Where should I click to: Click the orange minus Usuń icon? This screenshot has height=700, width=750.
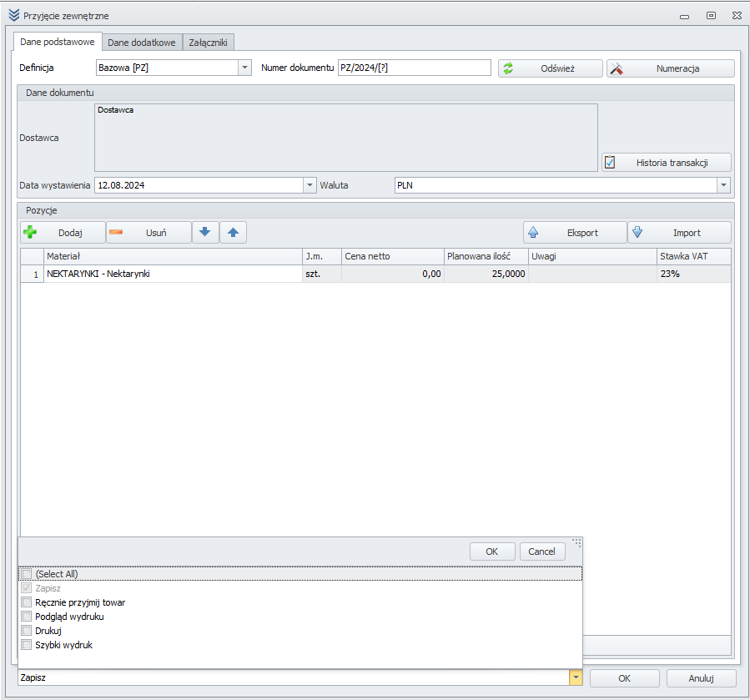pos(116,233)
